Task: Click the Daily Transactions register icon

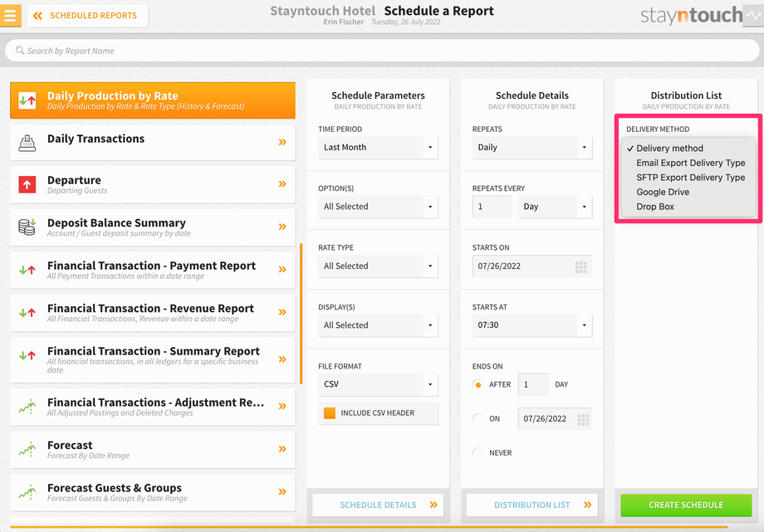Action: (x=27, y=143)
